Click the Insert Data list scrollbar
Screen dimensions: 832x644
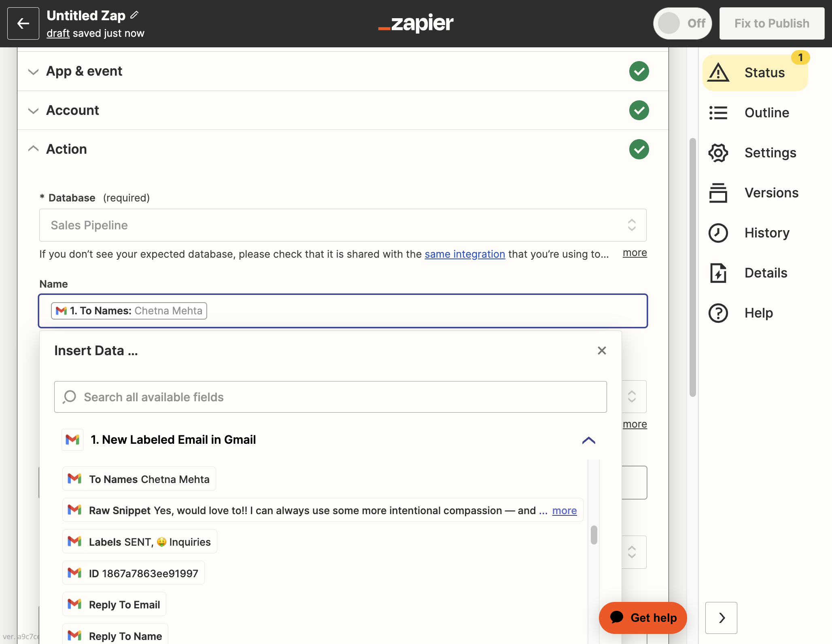tap(594, 535)
